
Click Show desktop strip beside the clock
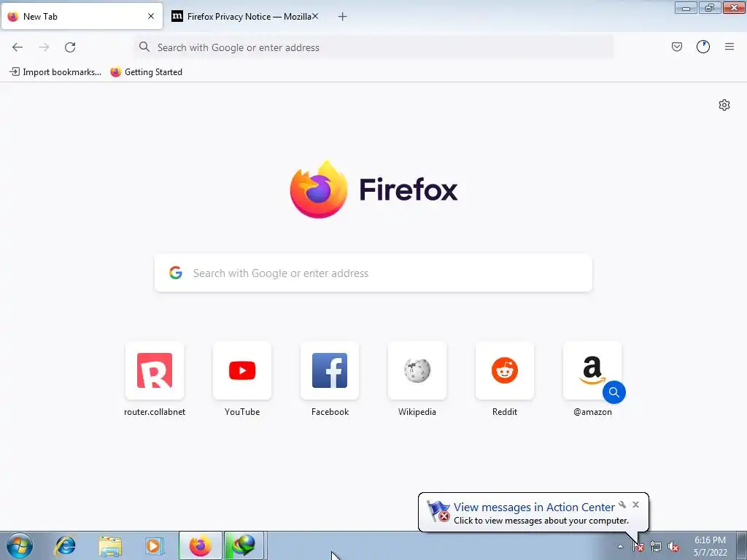coord(741,545)
